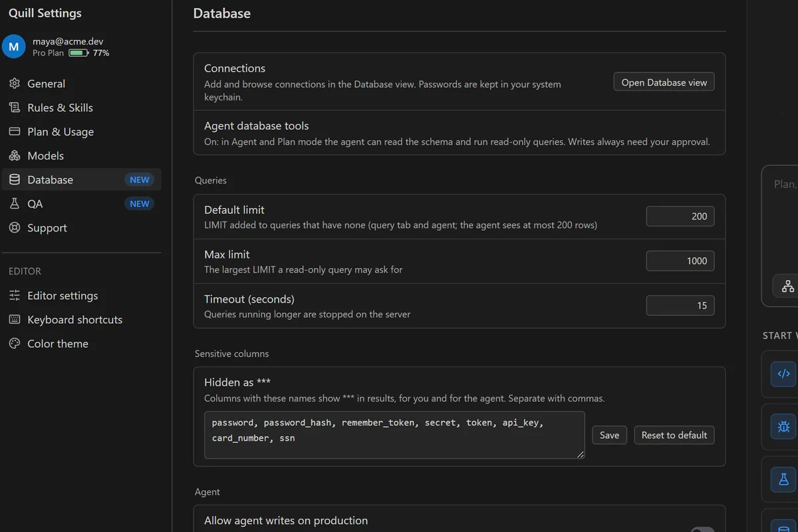
Task: Click the green battery usage icon
Action: point(78,53)
